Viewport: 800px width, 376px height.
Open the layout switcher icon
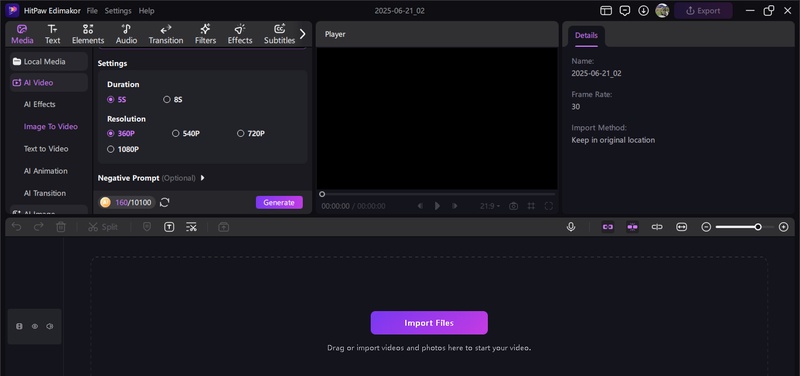point(606,11)
